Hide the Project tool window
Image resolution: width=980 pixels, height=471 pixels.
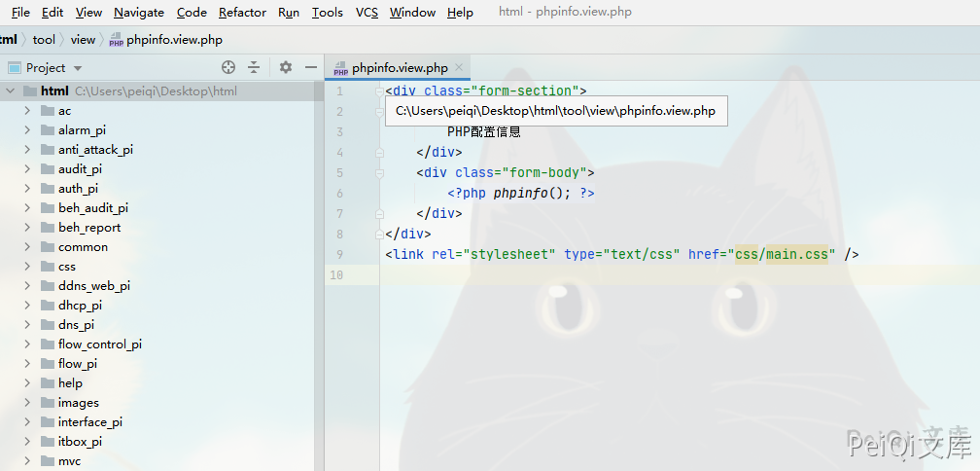[x=311, y=67]
